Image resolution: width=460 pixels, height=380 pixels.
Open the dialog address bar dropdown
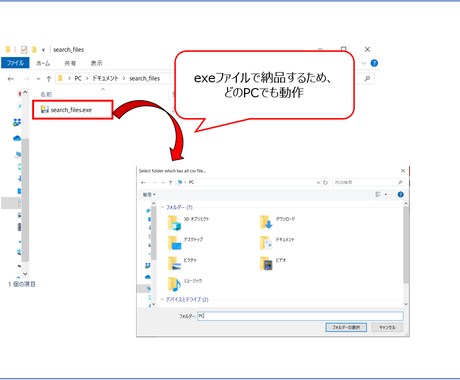(x=318, y=183)
